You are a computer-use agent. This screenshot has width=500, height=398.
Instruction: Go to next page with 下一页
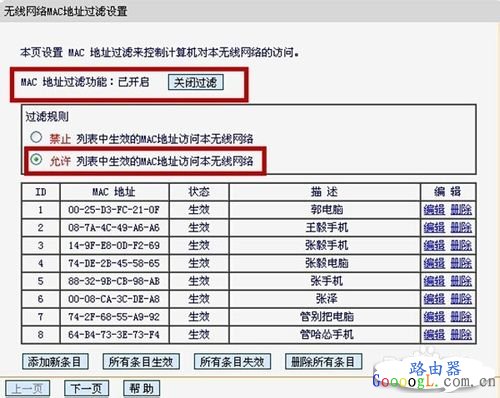click(x=86, y=389)
